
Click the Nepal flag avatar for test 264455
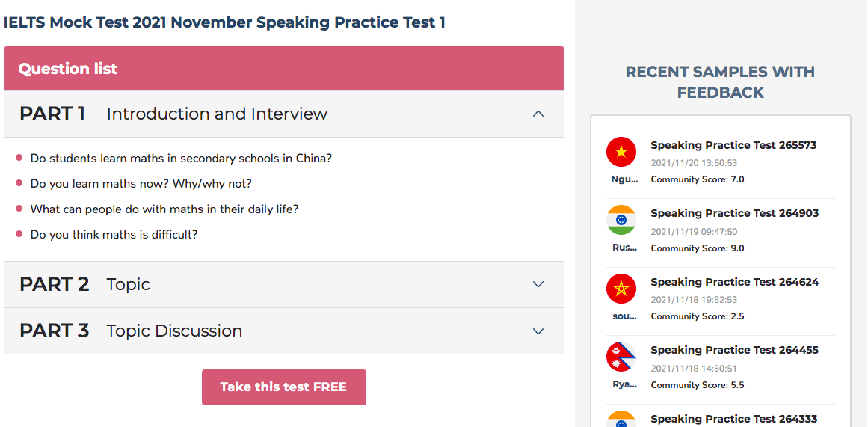621,357
